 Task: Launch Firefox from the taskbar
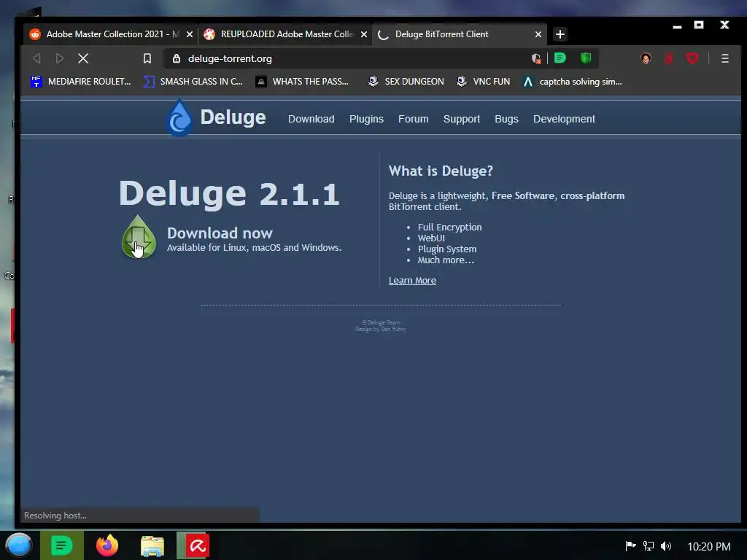point(107,545)
